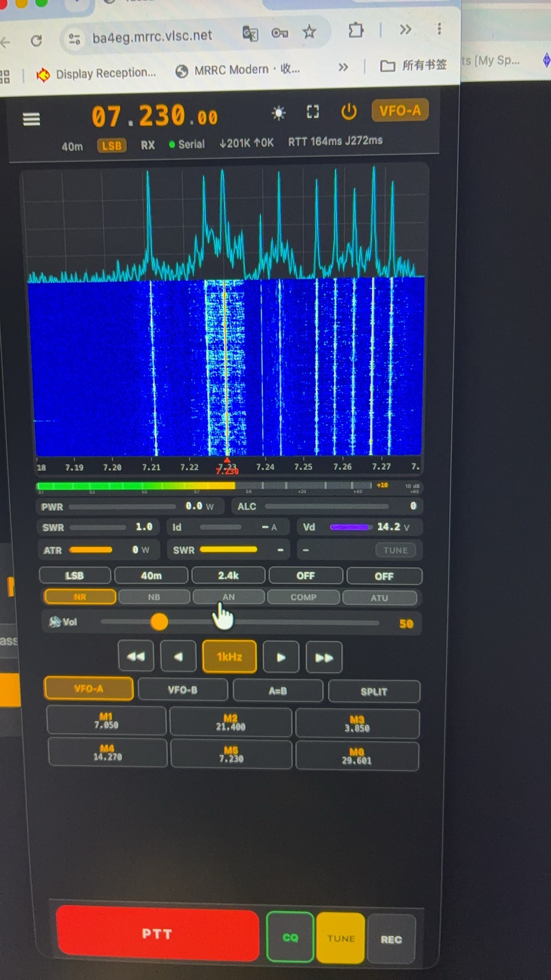Click the PWR power slider track
Image resolution: width=551 pixels, height=980 pixels.
122,507
